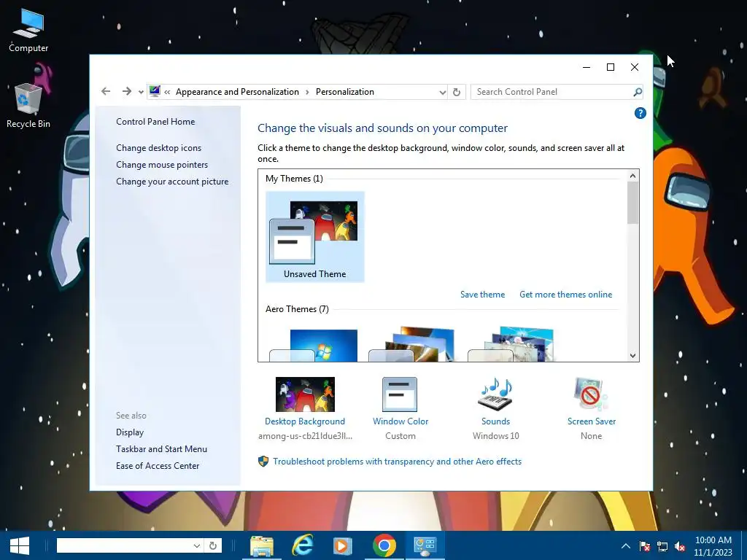This screenshot has height=560, width=747.
Task: Select the Unsaved Theme thumbnail
Action: (315, 237)
